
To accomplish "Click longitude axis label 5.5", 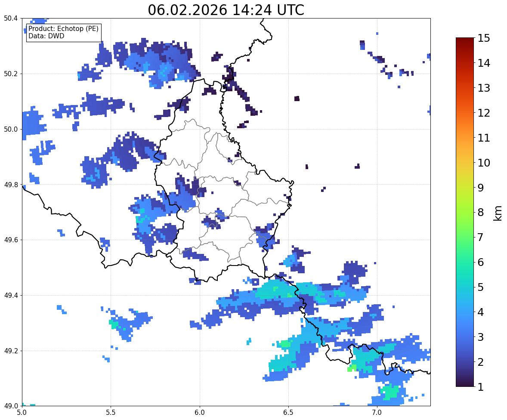I will click(x=111, y=413).
